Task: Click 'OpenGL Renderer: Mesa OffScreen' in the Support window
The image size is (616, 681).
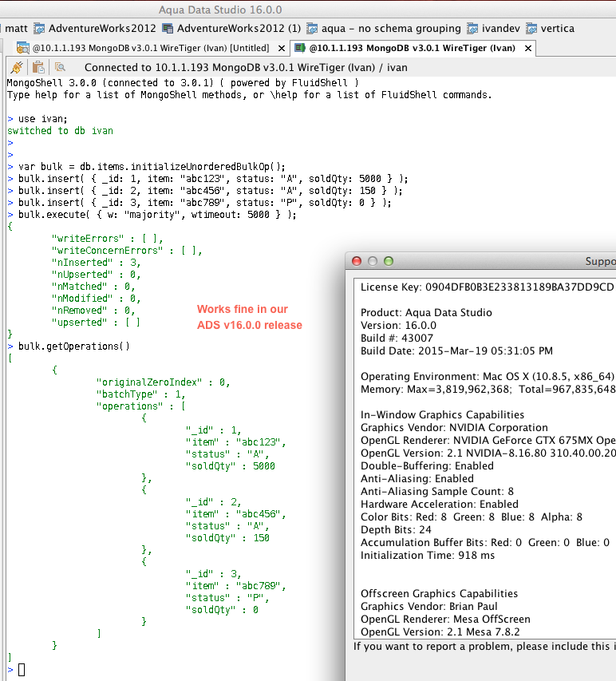Action: 445,620
